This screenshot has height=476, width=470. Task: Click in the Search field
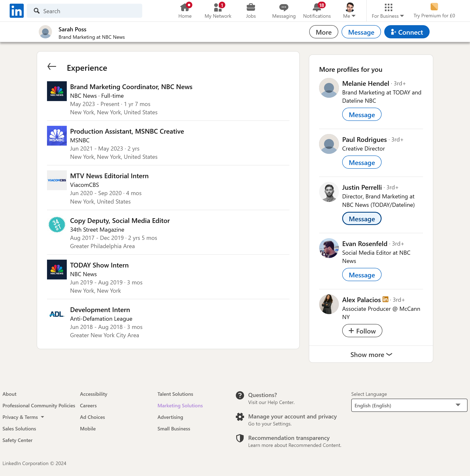[85, 11]
